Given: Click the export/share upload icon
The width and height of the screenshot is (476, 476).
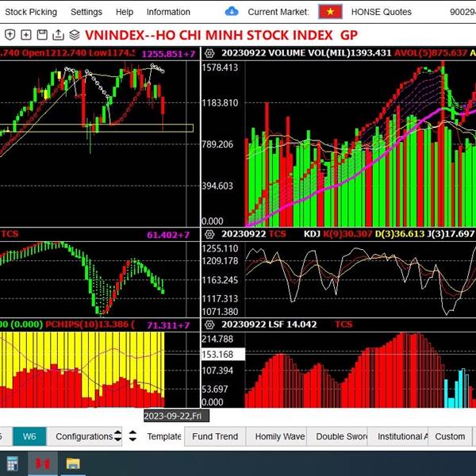Looking at the screenshot, I should [58, 35].
